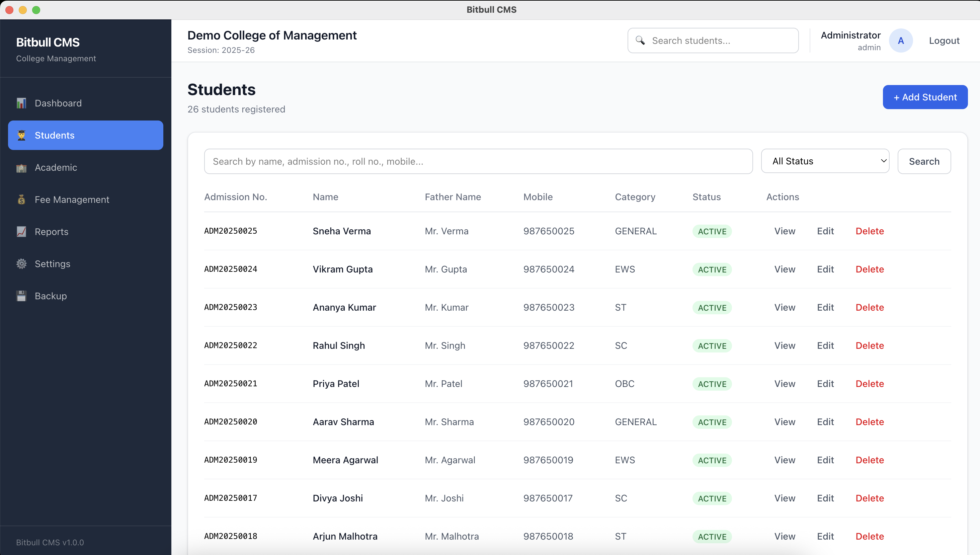Click the search by name, admission no. field
Viewport: 980px width, 555px height.
pos(478,162)
